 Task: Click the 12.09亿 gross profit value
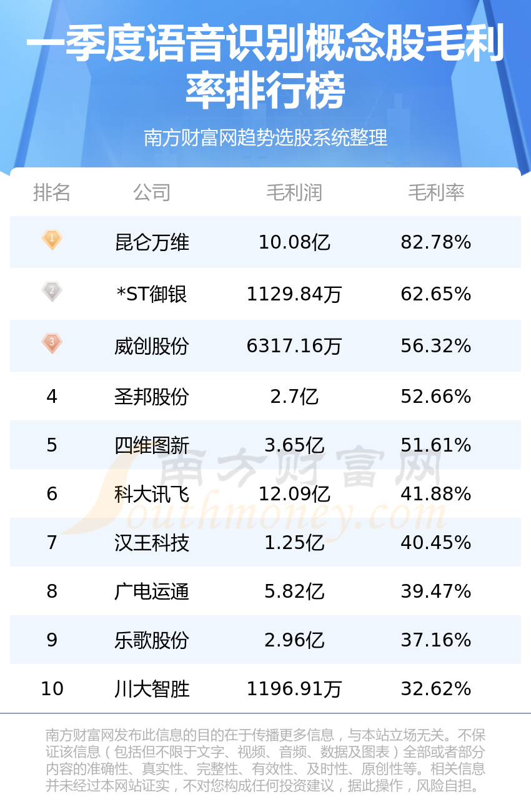[x=294, y=494]
